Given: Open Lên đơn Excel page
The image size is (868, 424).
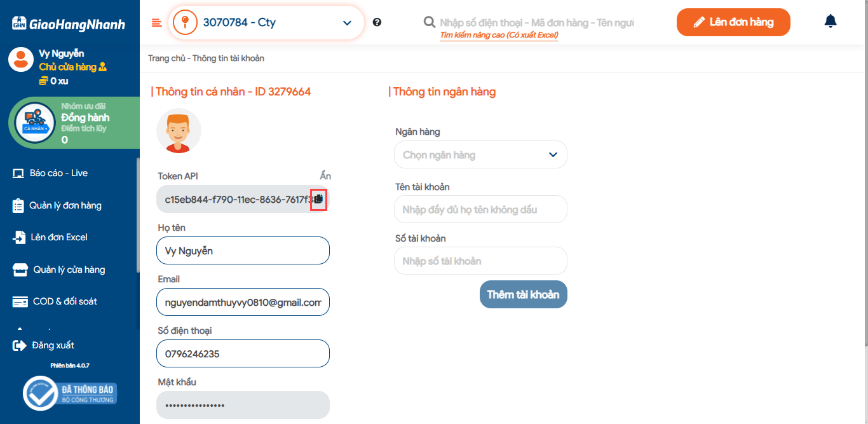Looking at the screenshot, I should (58, 237).
